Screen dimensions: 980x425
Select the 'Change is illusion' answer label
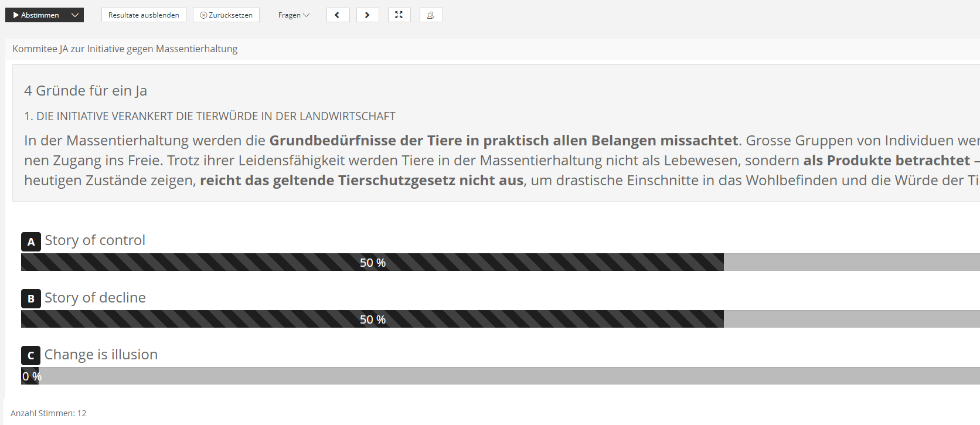pyautogui.click(x=101, y=355)
